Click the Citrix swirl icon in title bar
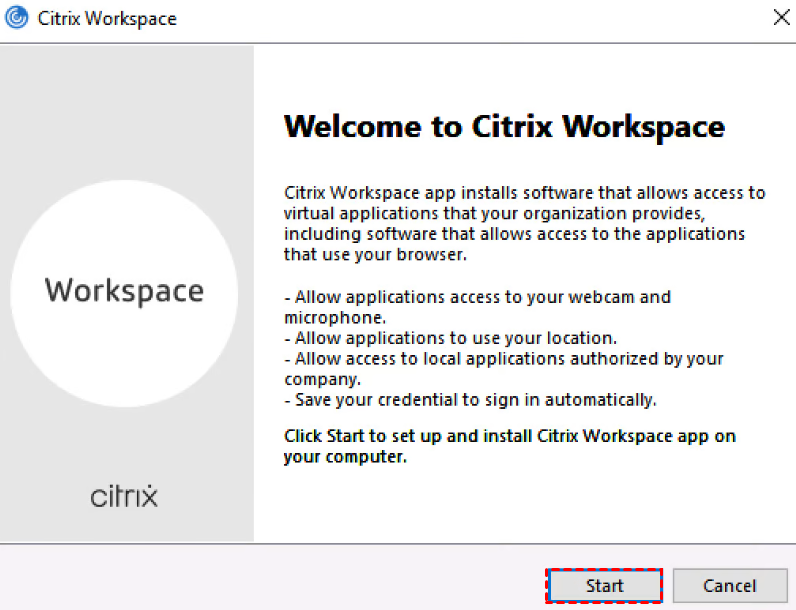The height and width of the screenshot is (610, 796). tap(17, 19)
